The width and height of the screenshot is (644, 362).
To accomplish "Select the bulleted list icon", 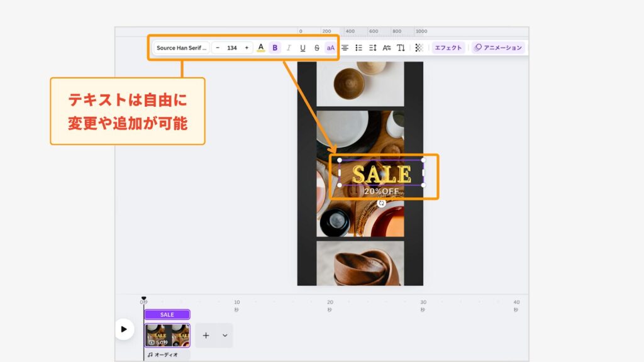I will 358,47.
